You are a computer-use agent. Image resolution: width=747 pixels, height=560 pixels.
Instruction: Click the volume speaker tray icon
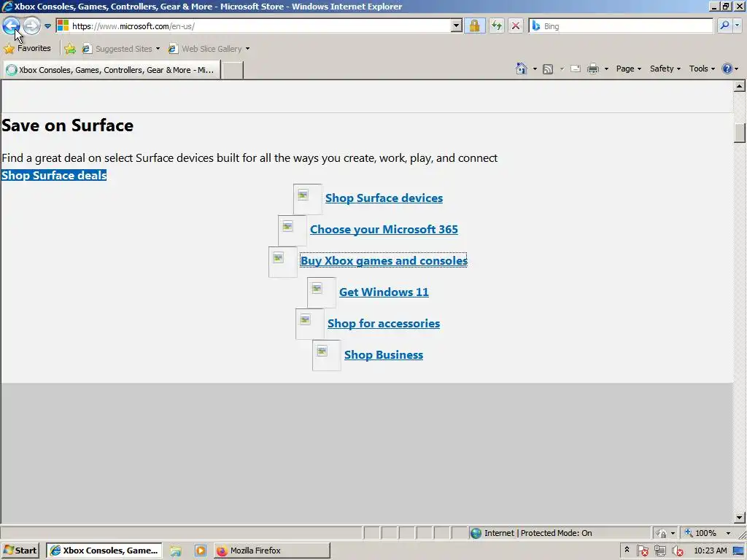coord(677,551)
